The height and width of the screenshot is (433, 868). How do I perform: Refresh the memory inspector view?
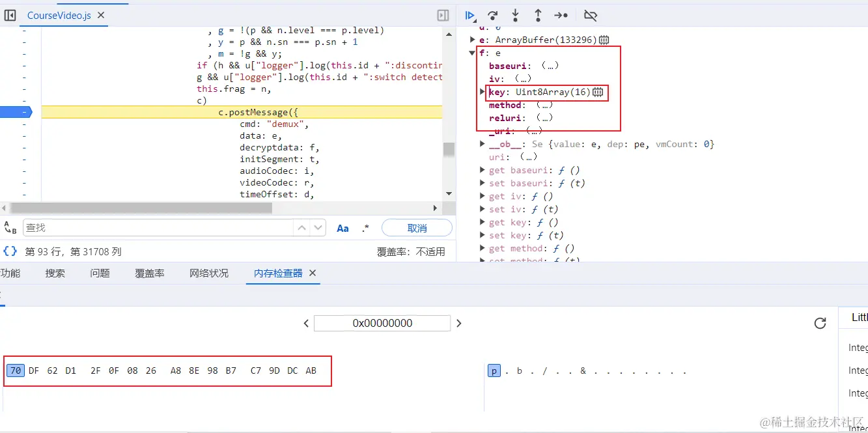point(820,324)
